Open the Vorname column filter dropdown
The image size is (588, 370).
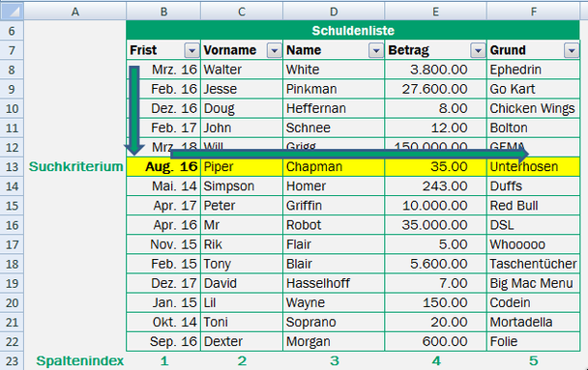point(274,50)
